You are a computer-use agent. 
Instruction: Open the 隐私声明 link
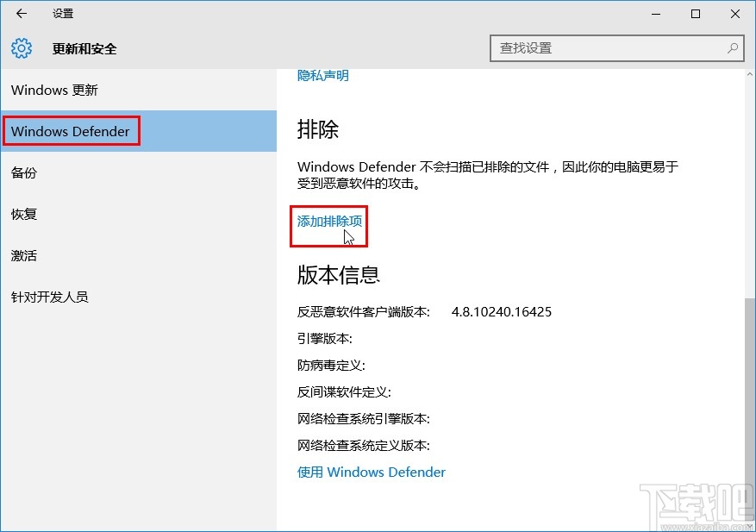322,75
